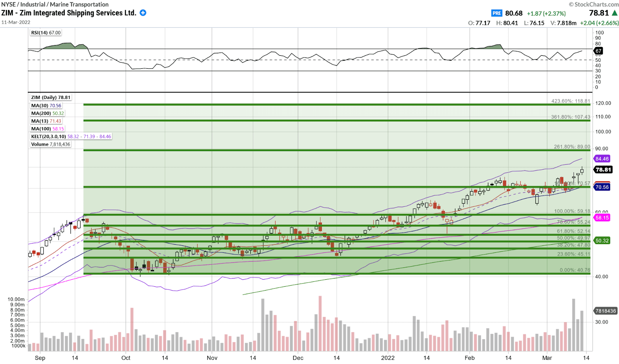Viewport: 619px width, 364px height.
Task: Click the 10.00m volume axis label
Action: [16, 299]
